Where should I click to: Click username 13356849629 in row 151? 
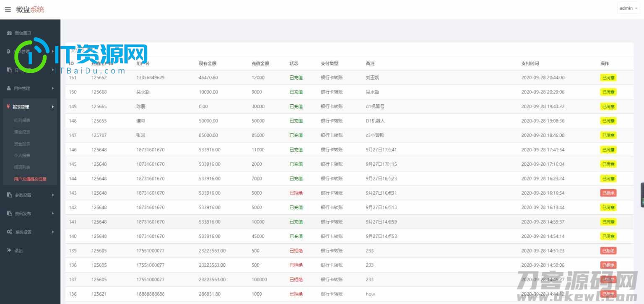151,77
